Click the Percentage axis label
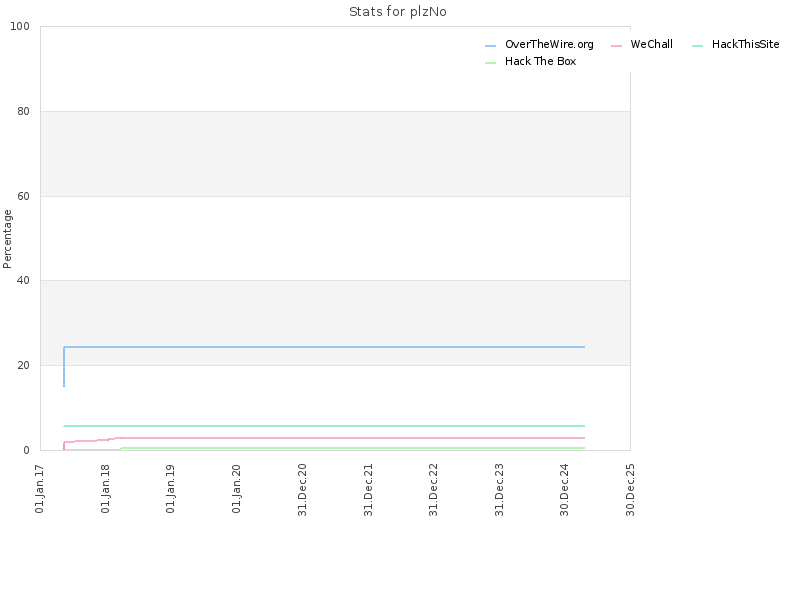This screenshot has width=800, height=600. click(7, 239)
